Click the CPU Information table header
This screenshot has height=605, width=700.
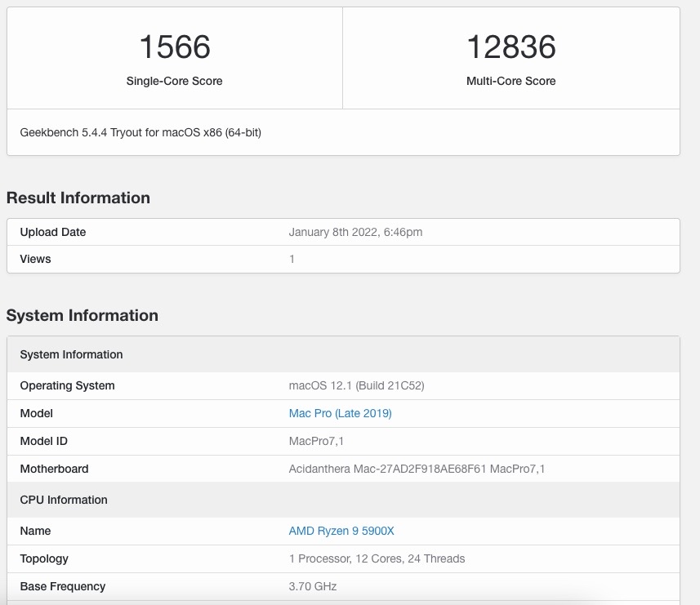click(x=64, y=500)
